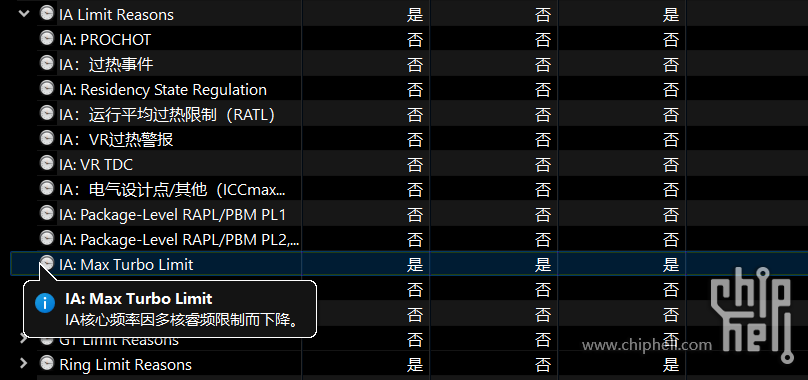Screen dimensions: 808x380
Task: Click the sensor icon beside Package-Level RAPL/PBM PL1
Action: [47, 214]
